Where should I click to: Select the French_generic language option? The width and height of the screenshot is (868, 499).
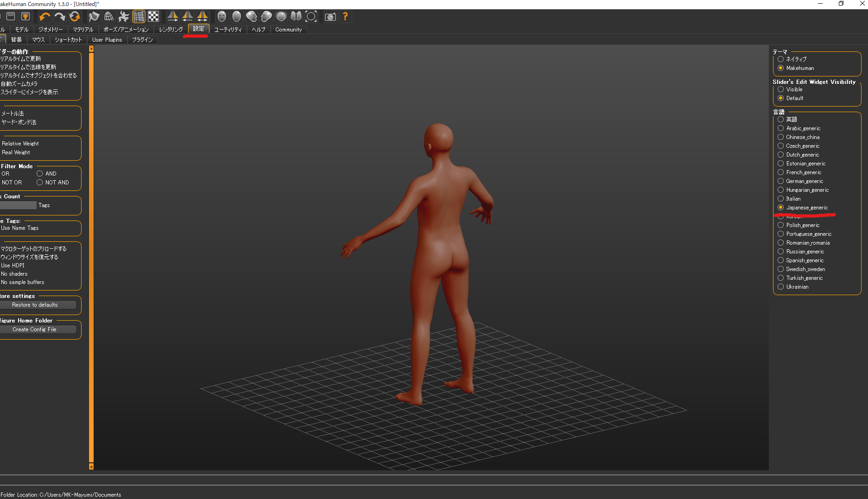781,172
